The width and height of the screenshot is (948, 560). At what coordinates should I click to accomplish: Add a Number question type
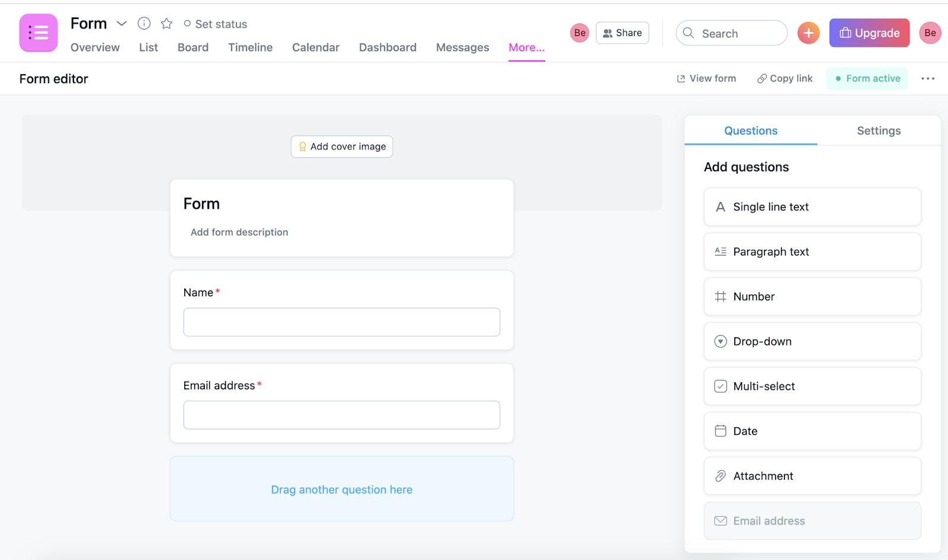coord(812,296)
